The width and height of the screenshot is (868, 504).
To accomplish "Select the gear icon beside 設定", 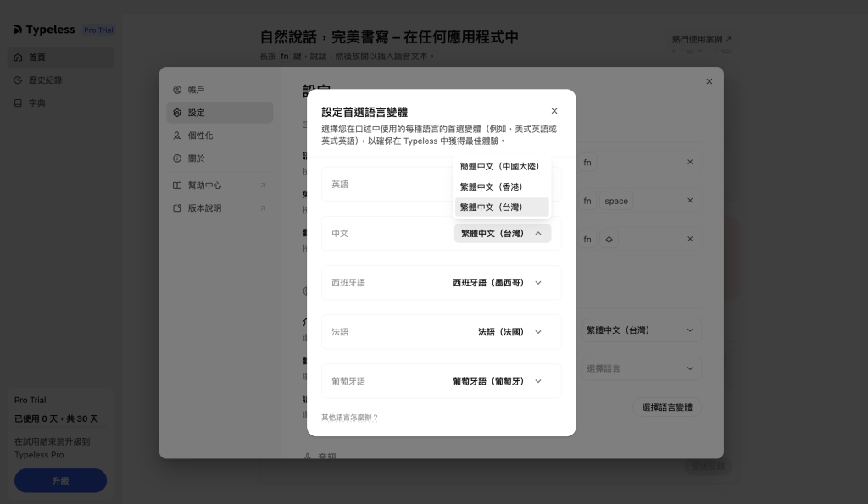I will click(x=176, y=113).
